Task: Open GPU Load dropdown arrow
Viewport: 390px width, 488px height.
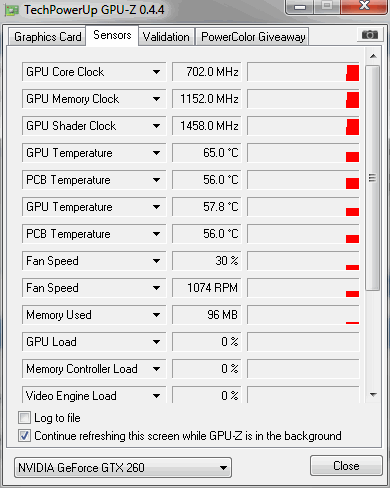Action: [156, 342]
